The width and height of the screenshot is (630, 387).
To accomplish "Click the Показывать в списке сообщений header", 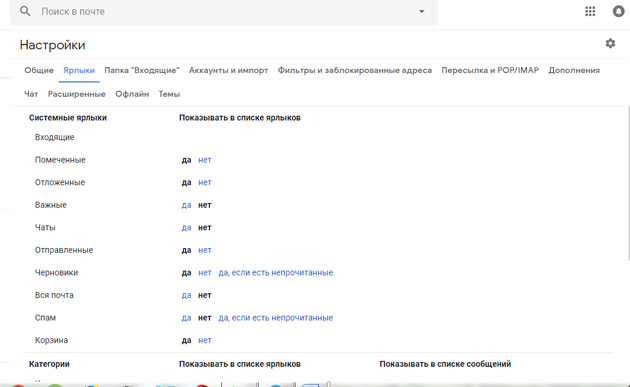I will (x=445, y=364).
